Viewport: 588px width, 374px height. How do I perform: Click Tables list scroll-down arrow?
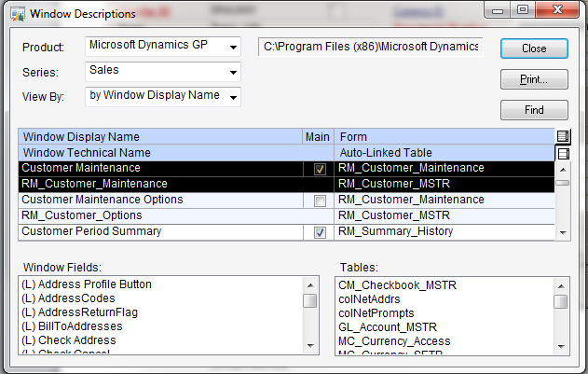[561, 346]
